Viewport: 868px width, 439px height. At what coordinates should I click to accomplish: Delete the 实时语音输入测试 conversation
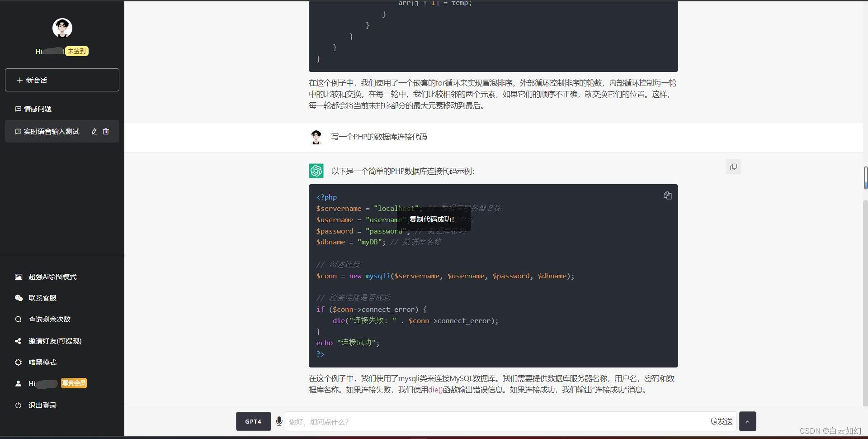(106, 131)
